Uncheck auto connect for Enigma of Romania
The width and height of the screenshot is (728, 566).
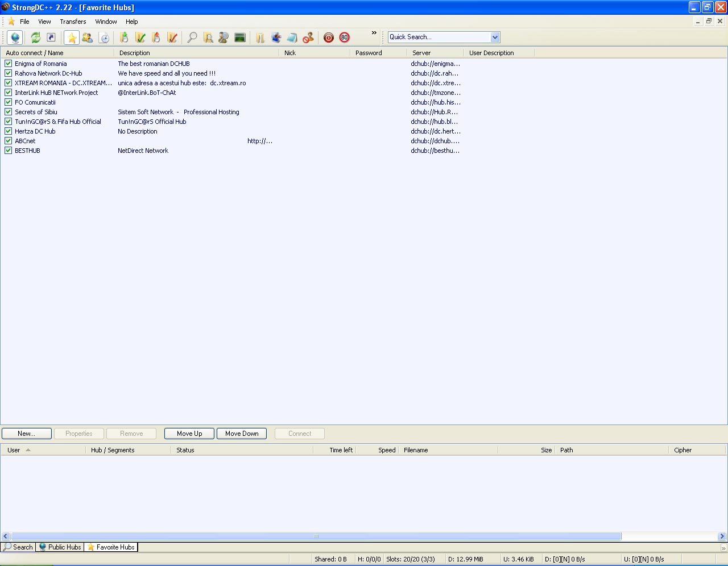tap(9, 64)
